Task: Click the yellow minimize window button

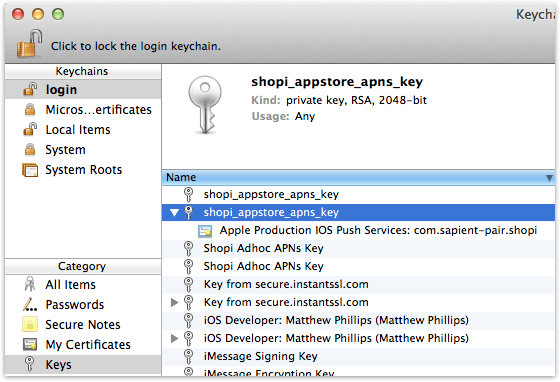Action: tap(38, 14)
